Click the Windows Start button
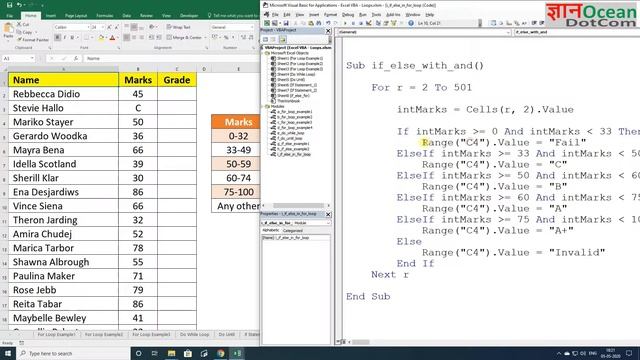Screen dimensions: 640x360 point(7,353)
